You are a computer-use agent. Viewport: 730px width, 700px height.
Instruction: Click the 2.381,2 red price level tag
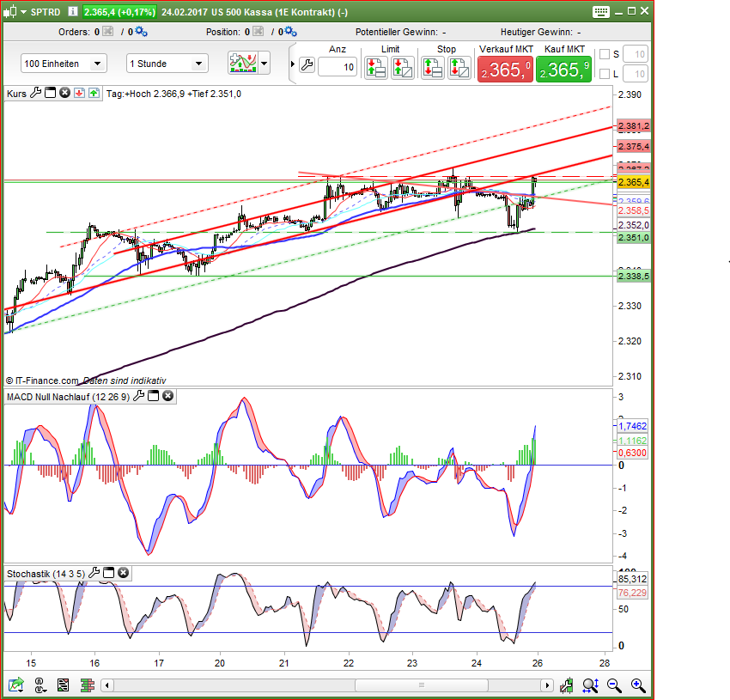(x=633, y=125)
